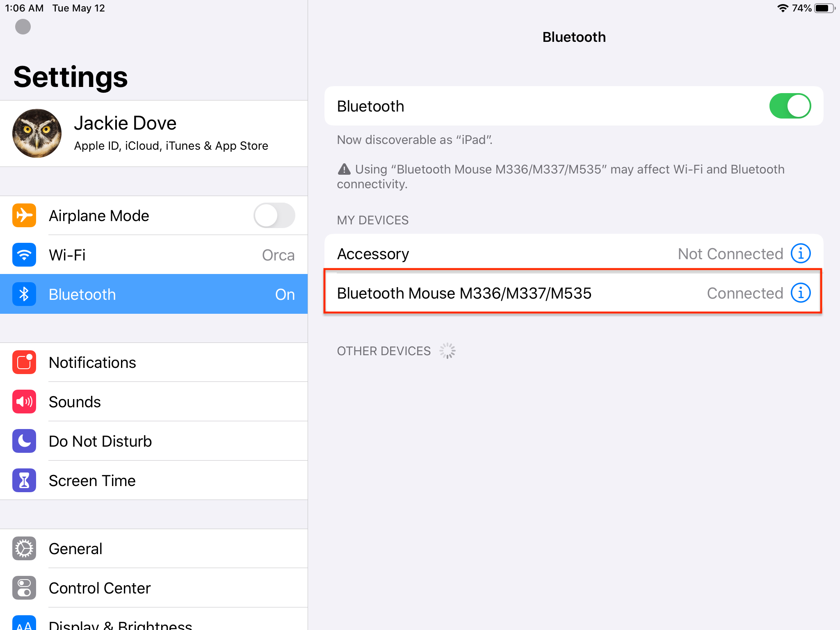Viewport: 840px width, 630px height.
Task: Open Do Not Disturb settings
Action: 154,441
